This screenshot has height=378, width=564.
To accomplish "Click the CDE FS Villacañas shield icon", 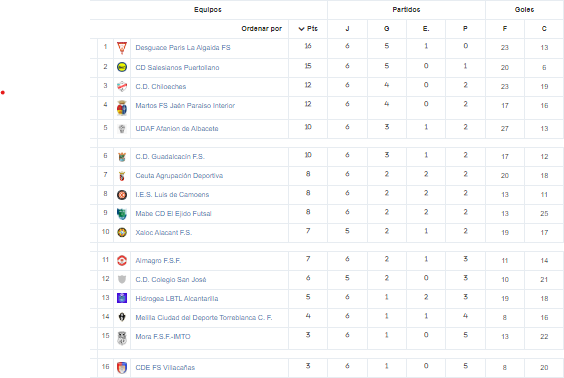I will point(122,368).
